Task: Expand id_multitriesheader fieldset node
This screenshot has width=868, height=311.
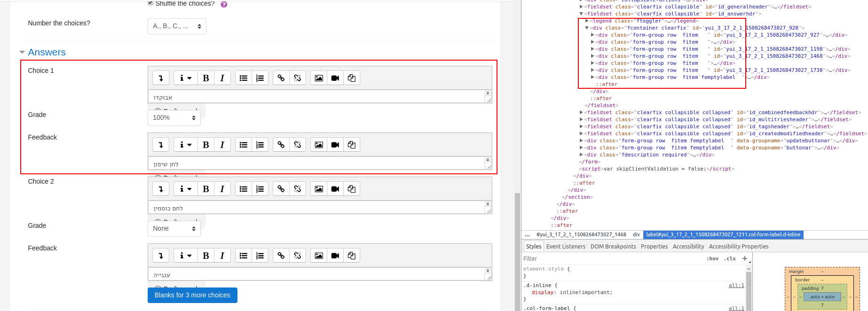Action: click(581, 119)
